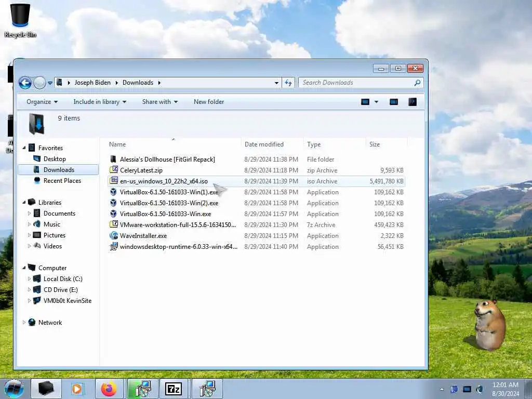Open Videos library in sidebar
Image resolution: width=532 pixels, height=399 pixels.
(52, 246)
